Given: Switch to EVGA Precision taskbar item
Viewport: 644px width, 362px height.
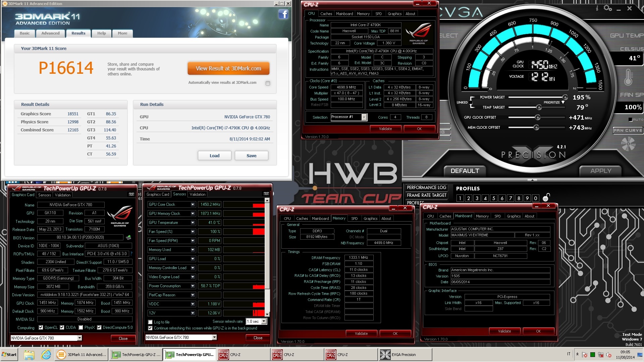Looking at the screenshot, I should pos(405,355).
